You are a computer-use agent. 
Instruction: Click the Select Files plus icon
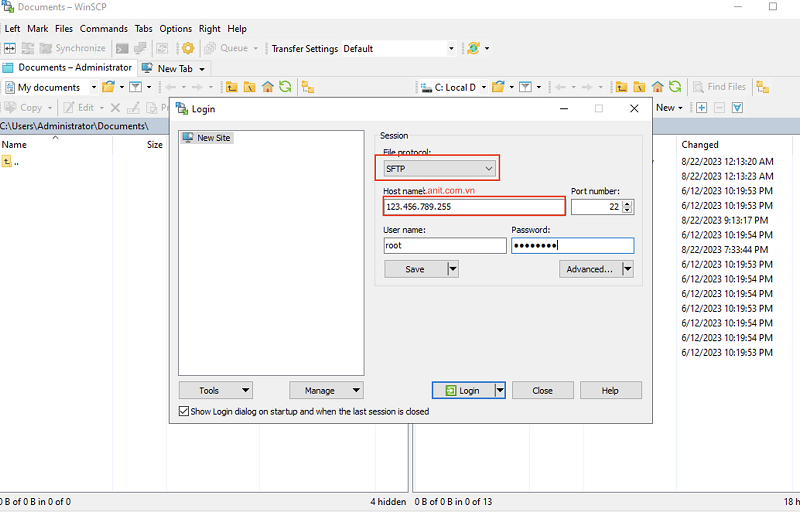(x=702, y=108)
